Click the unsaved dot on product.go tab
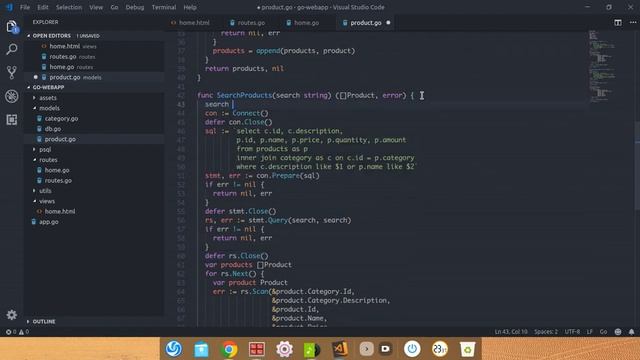The image size is (640, 360). [388, 23]
